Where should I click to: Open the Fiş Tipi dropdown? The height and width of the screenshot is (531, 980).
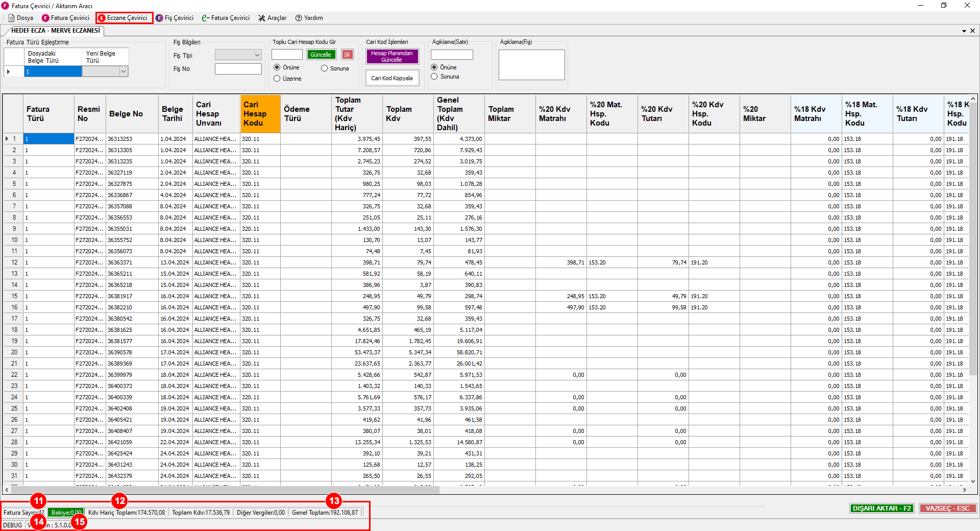238,55
